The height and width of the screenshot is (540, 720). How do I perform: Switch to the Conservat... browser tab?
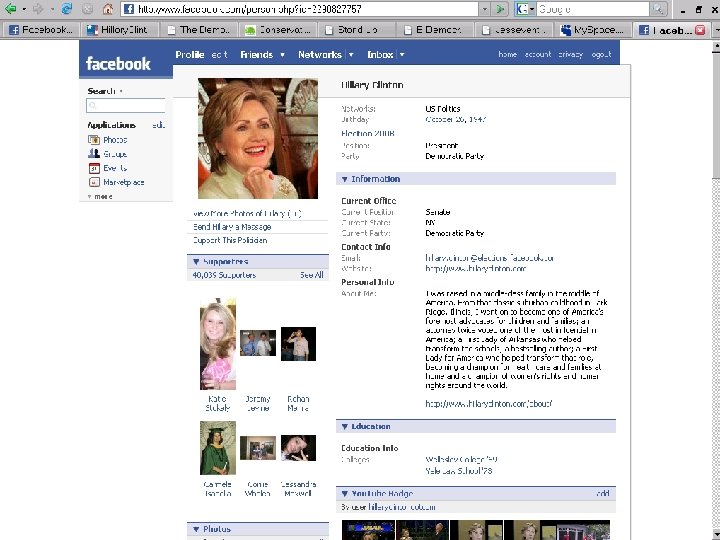click(x=277, y=30)
